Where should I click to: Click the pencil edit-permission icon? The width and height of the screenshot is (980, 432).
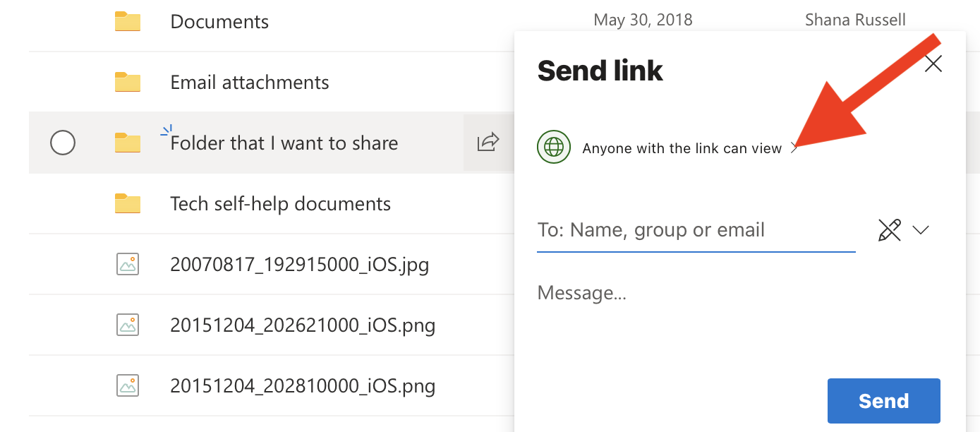[890, 230]
